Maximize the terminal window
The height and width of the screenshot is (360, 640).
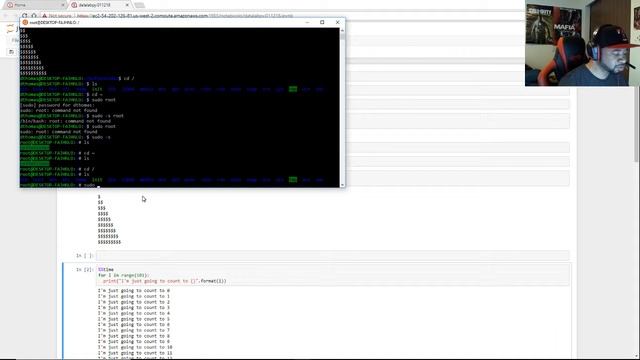(322, 22)
